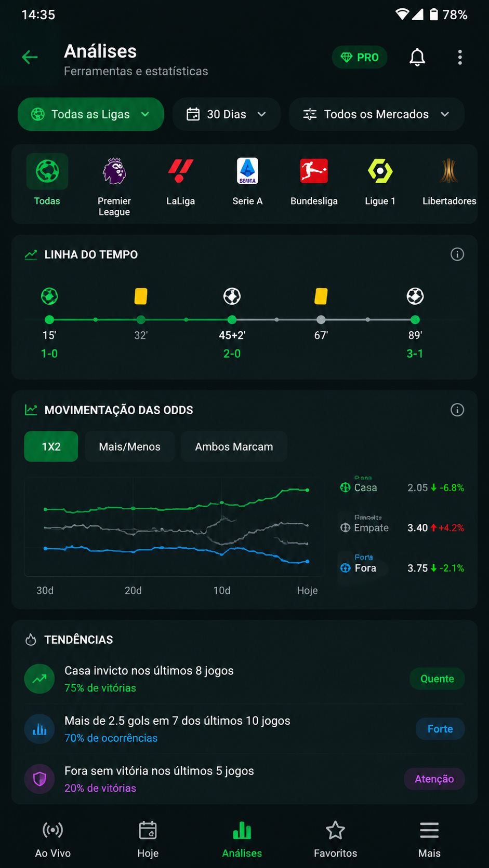Tap the 67' yellow card icon
The image size is (489, 868).
[321, 296]
